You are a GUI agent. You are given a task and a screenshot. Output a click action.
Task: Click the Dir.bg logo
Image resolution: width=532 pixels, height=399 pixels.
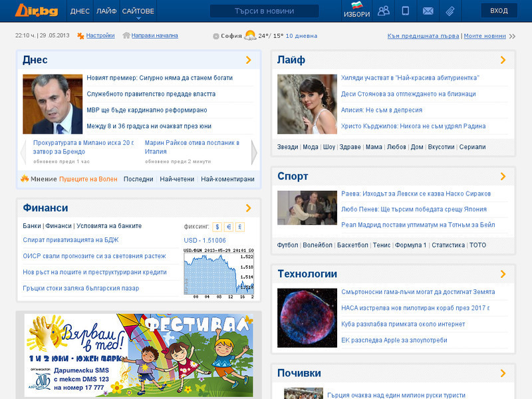click(37, 11)
